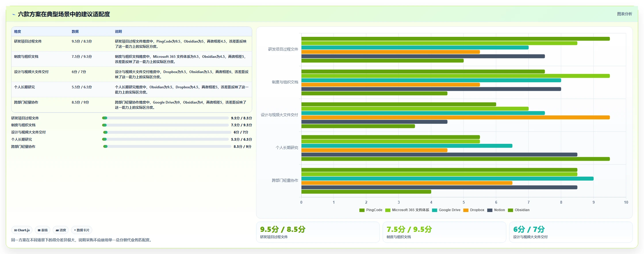Click chart axis label 跨部门轻量协作

285,181
